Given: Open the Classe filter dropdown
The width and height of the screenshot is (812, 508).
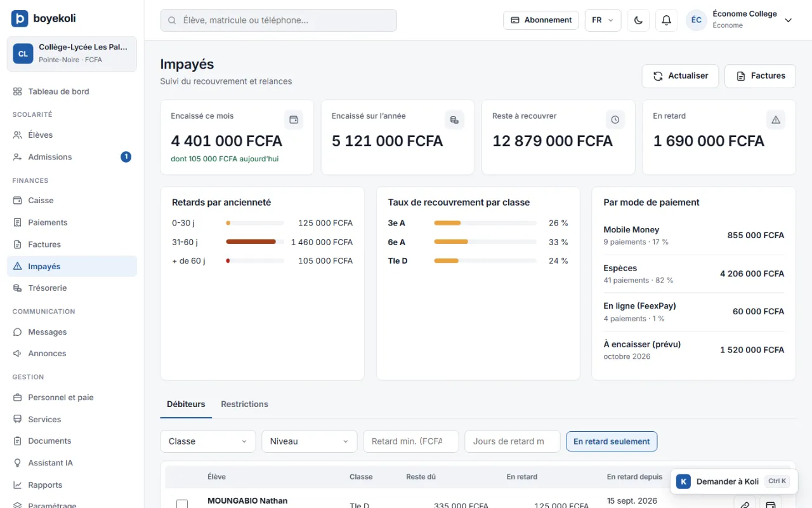Looking at the screenshot, I should click(208, 441).
